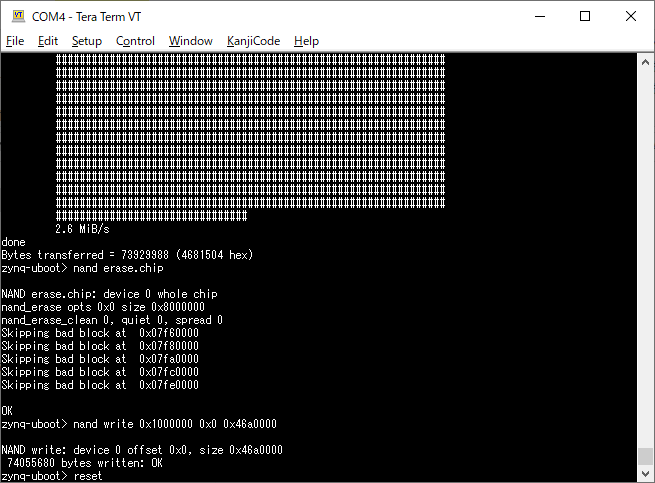Click the bad block address 0x07fa0000
655x483 pixels.
coord(169,359)
